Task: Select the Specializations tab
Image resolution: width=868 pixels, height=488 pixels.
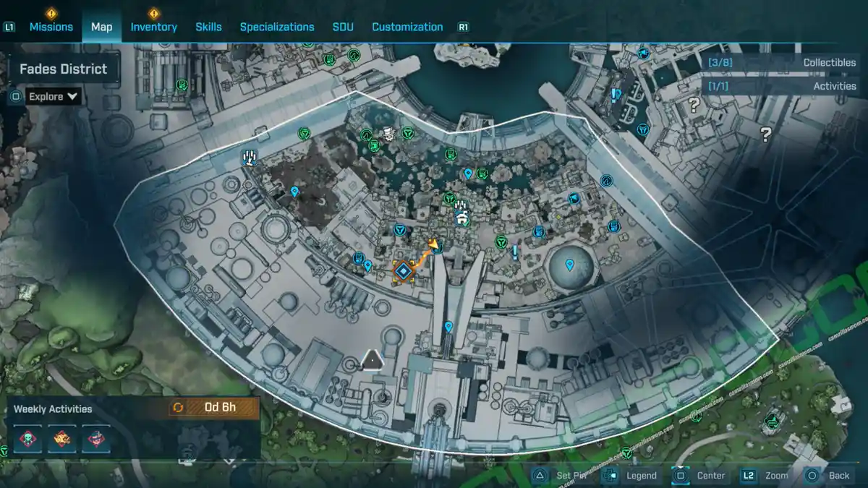Action: click(278, 26)
